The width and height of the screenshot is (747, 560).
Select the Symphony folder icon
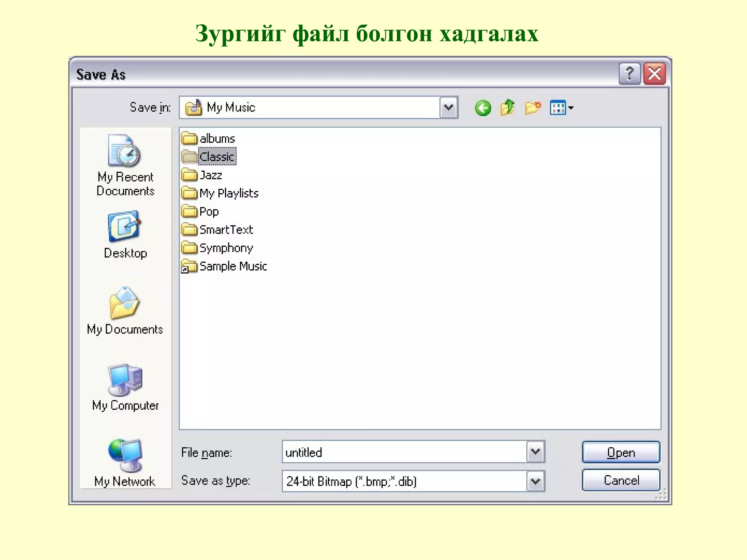[x=189, y=248]
